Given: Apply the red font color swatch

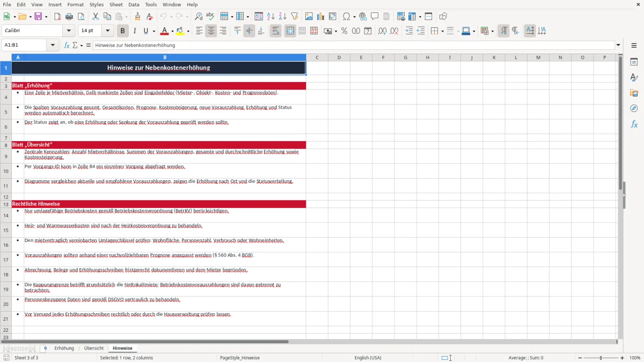Looking at the screenshot, I should pyautogui.click(x=165, y=31).
